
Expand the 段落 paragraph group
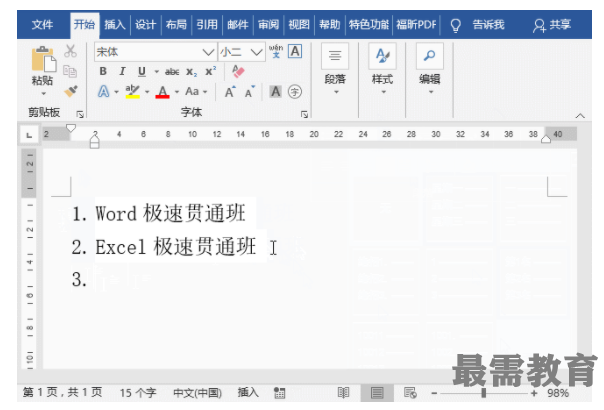pyautogui.click(x=335, y=70)
